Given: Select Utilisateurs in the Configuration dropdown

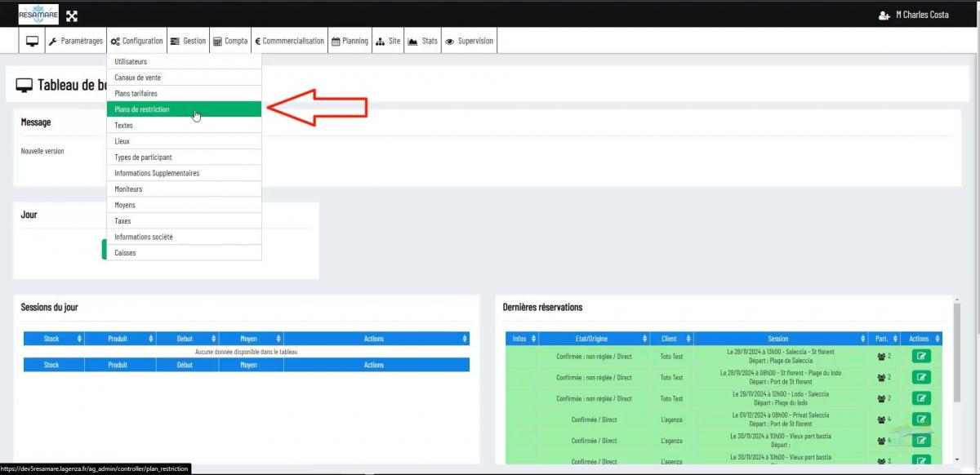Looking at the screenshot, I should pyautogui.click(x=184, y=61).
